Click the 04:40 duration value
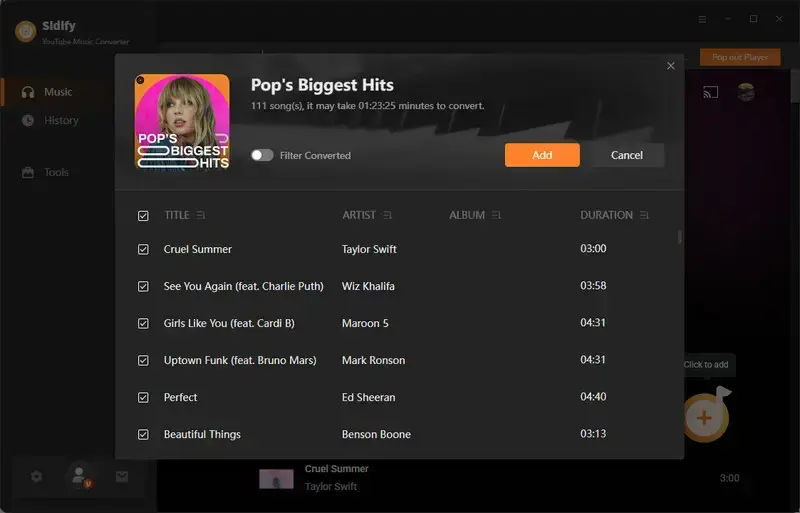Viewport: 800px width, 513px height. point(593,397)
